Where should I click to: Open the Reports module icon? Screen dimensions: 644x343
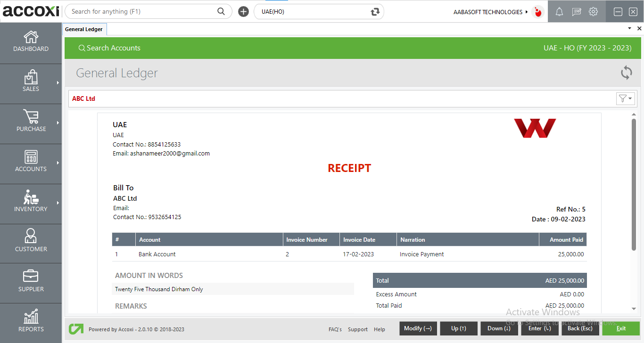coord(31,320)
